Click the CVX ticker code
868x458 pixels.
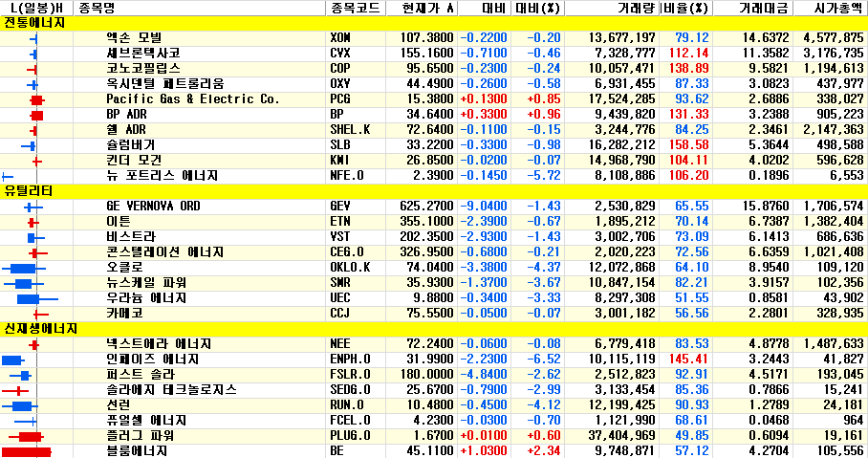340,54
